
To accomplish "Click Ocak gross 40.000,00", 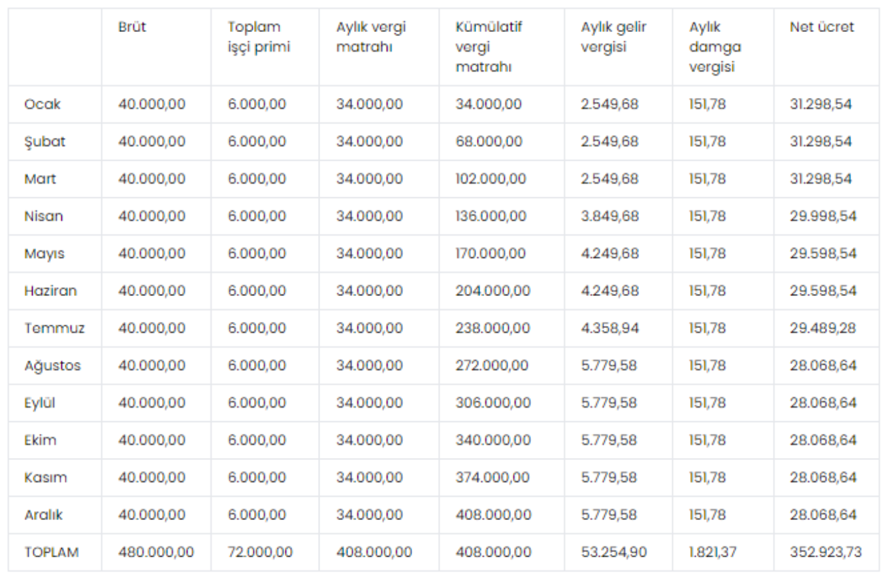I will pos(152,104).
